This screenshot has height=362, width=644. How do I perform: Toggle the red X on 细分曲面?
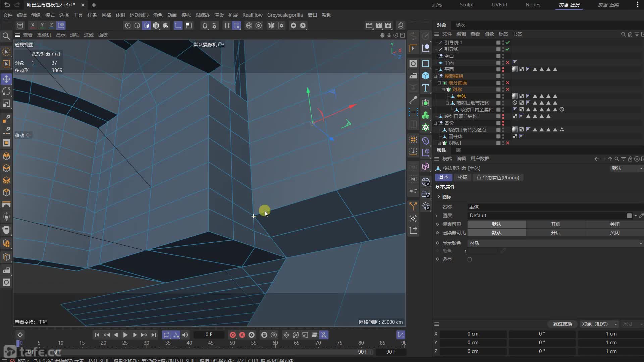507,83
